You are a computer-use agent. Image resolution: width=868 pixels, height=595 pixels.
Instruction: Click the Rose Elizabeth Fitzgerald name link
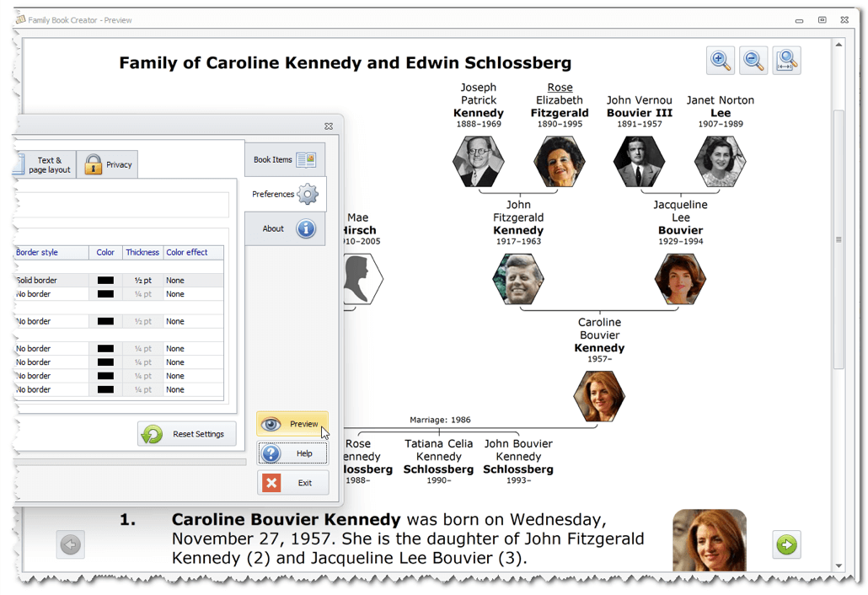click(560, 88)
